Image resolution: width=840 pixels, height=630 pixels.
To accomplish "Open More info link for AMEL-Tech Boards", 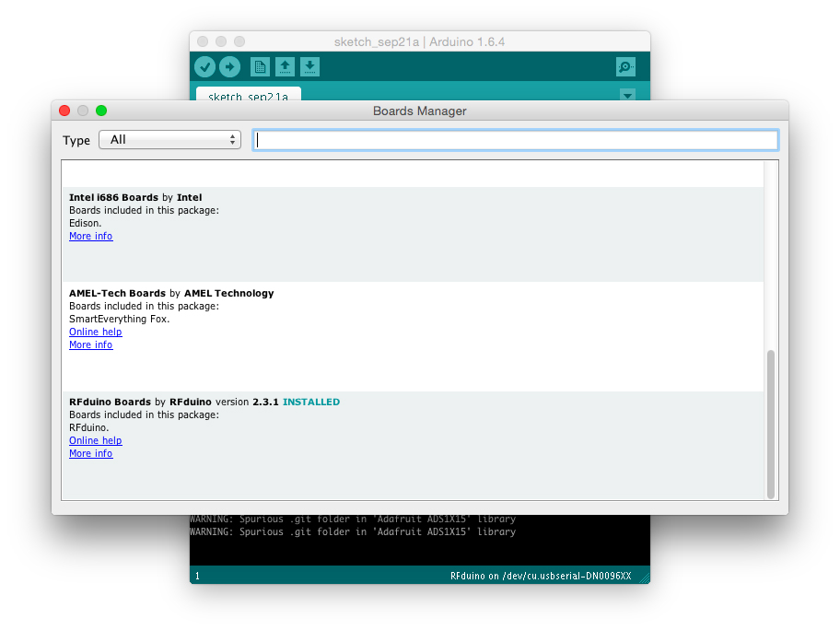I will (90, 345).
